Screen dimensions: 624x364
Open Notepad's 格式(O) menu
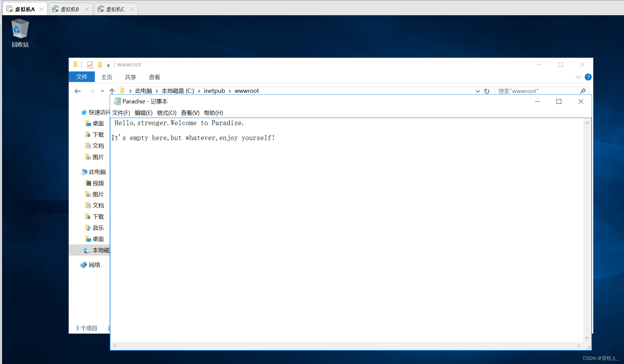click(166, 113)
